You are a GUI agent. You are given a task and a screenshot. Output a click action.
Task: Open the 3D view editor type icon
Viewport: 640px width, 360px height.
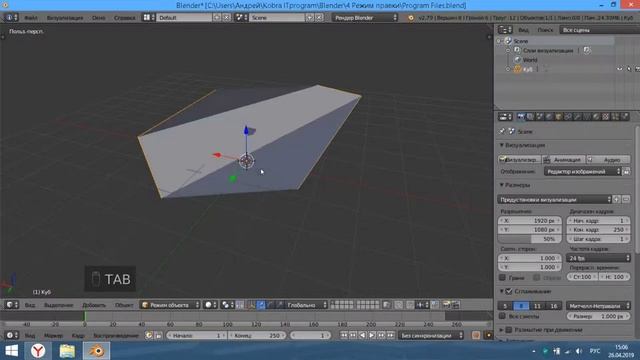click(x=11, y=305)
